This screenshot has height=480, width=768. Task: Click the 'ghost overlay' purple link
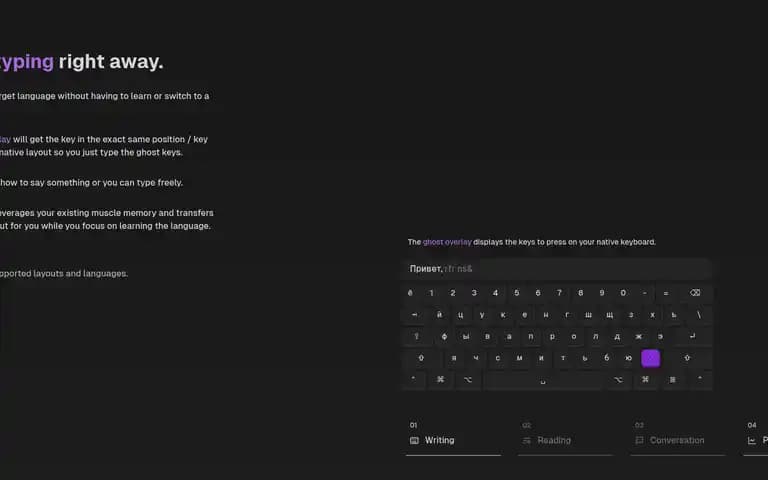447,242
